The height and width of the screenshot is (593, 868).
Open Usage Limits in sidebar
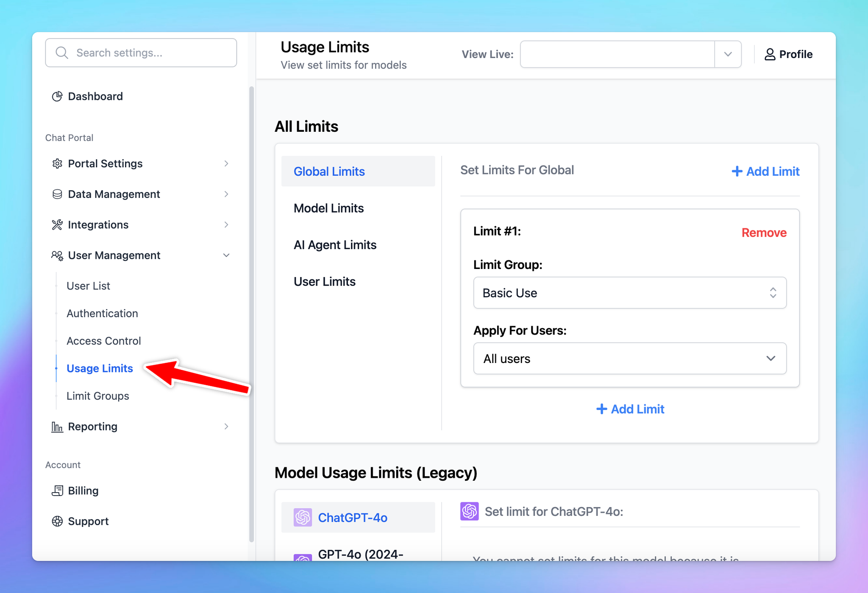pyautogui.click(x=100, y=369)
